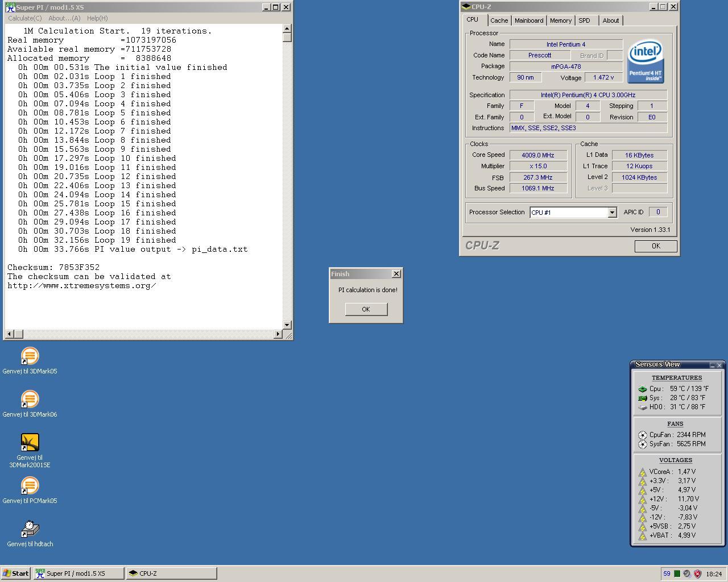Viewport: 728px width, 582px height.
Task: Click the gray round tray icon
Action: point(686,573)
